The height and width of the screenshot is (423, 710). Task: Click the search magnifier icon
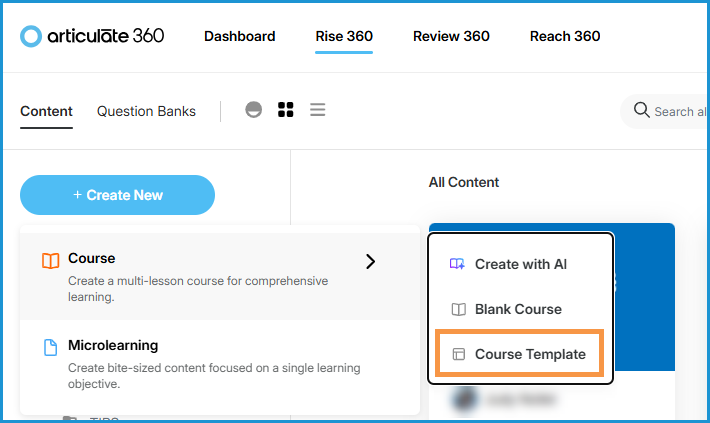(x=642, y=110)
